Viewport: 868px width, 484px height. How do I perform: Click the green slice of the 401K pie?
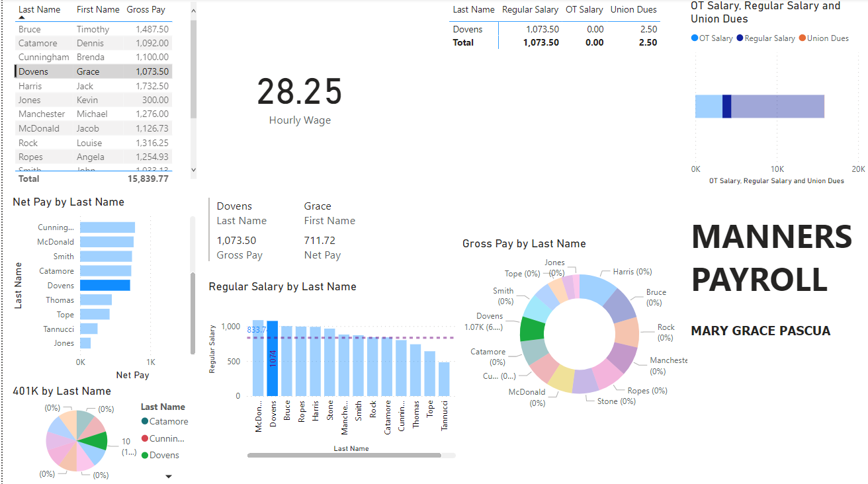(x=96, y=440)
